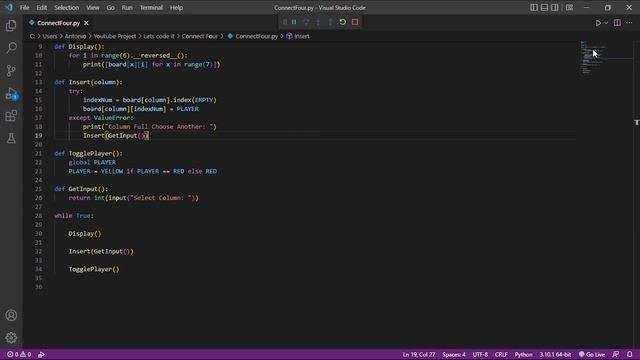640x360 pixels.
Task: Open the Go menu
Action: tap(111, 8)
